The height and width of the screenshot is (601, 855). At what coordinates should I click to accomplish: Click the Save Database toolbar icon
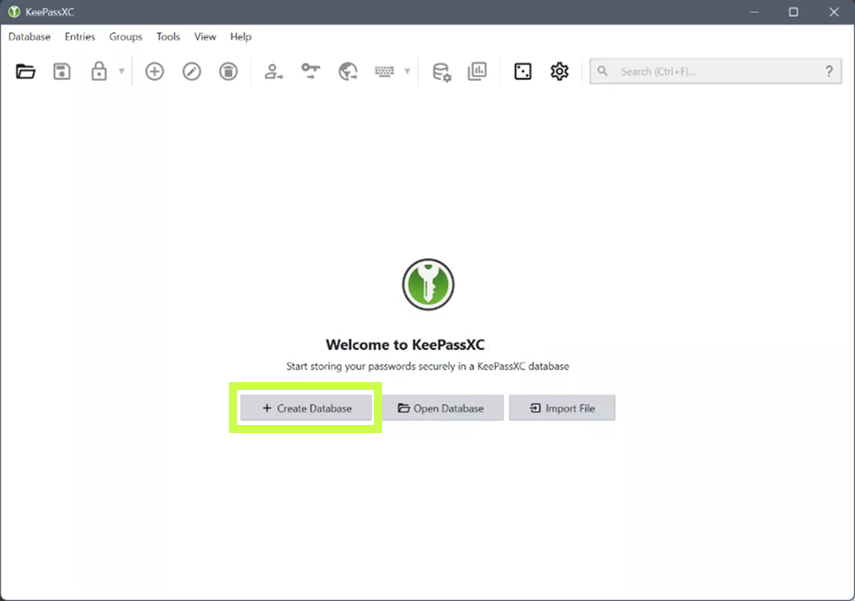tap(62, 71)
